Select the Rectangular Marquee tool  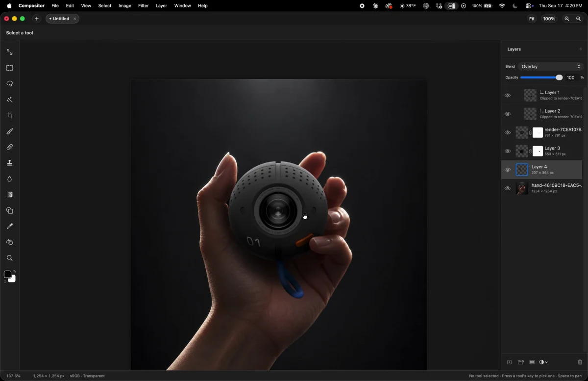tap(9, 68)
